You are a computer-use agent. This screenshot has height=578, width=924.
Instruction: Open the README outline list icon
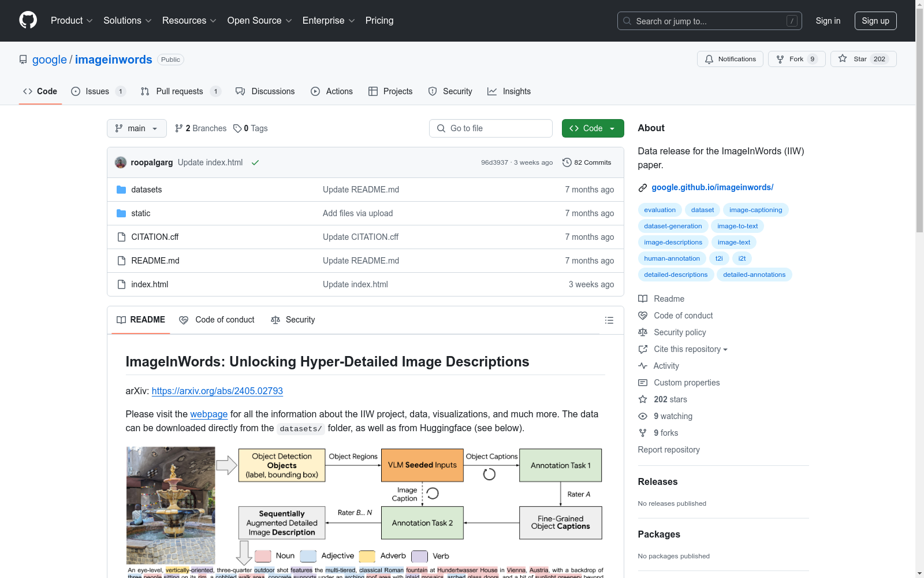(609, 320)
